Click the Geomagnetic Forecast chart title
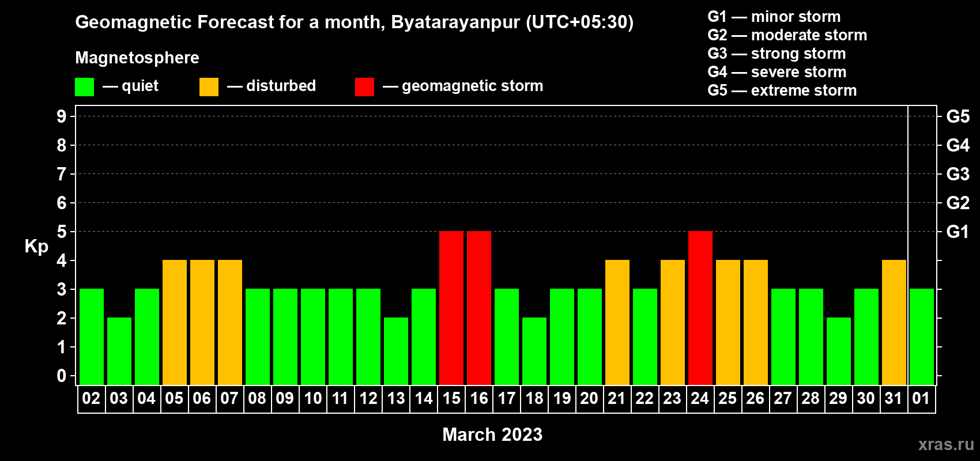 point(355,22)
